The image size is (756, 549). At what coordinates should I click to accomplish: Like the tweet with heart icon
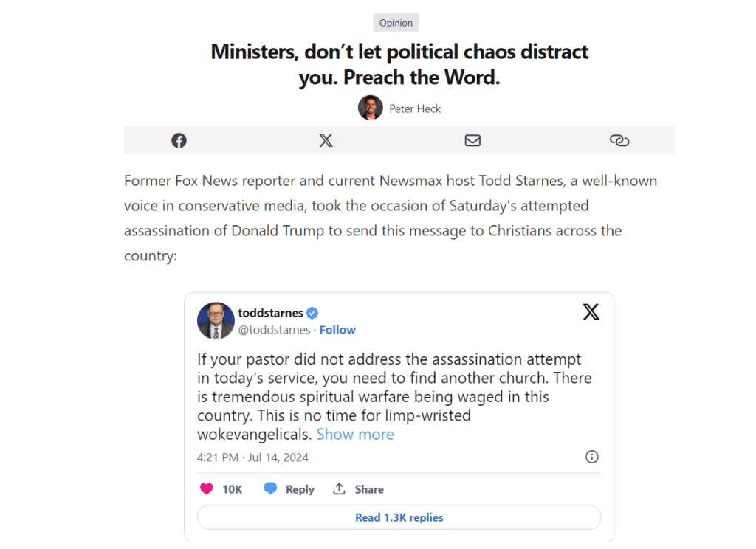207,489
